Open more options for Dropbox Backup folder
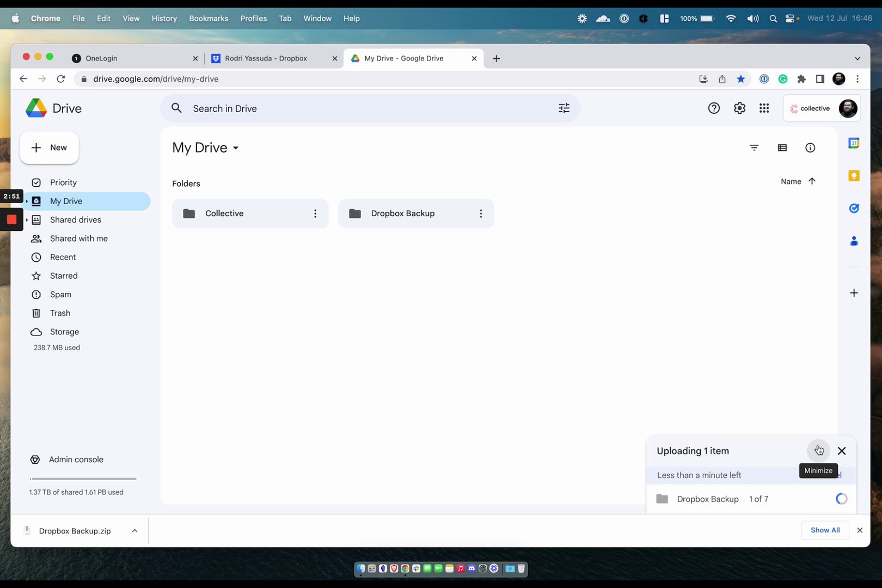The width and height of the screenshot is (882, 588). 481,213
